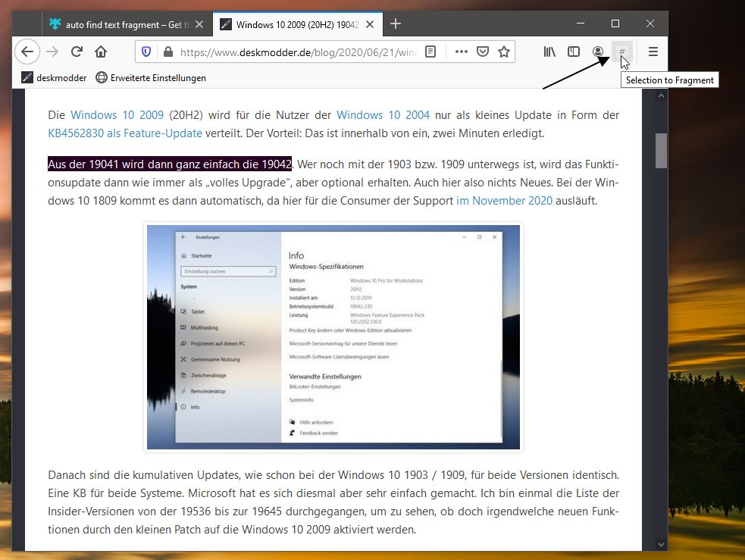Screen dimensions: 745x560
Task: Select the Windows 10 2009 (20H2) tab
Action: pos(297,25)
